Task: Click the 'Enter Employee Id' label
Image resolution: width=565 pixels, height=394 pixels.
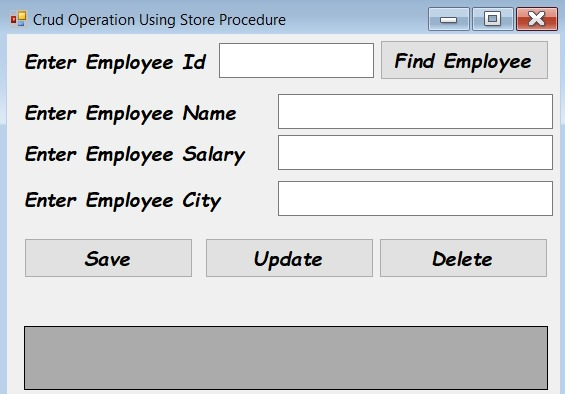Action: (115, 62)
